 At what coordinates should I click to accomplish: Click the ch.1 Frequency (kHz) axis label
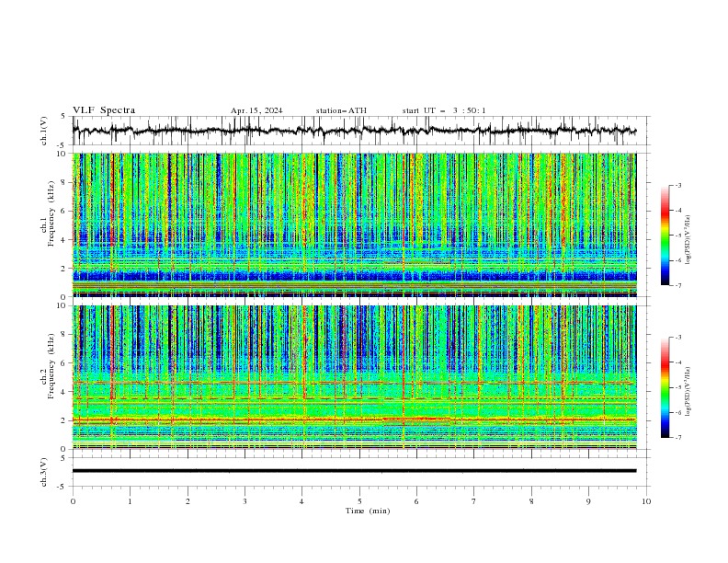coord(48,214)
